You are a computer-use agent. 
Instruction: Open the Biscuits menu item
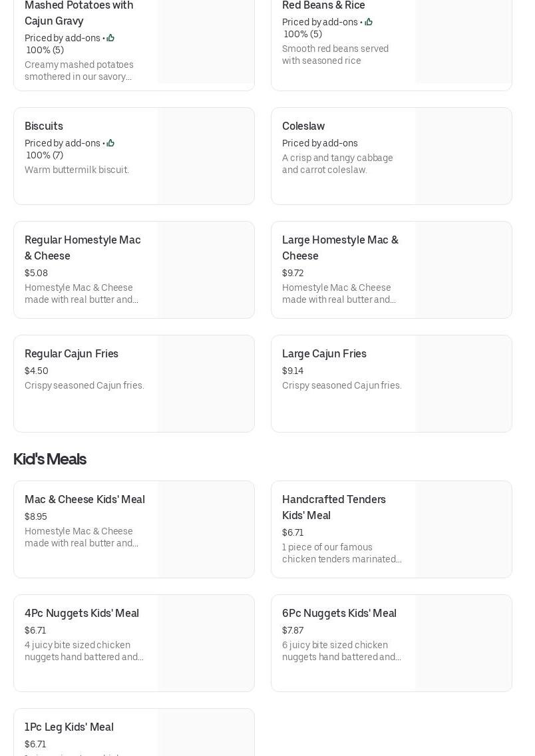(x=44, y=126)
